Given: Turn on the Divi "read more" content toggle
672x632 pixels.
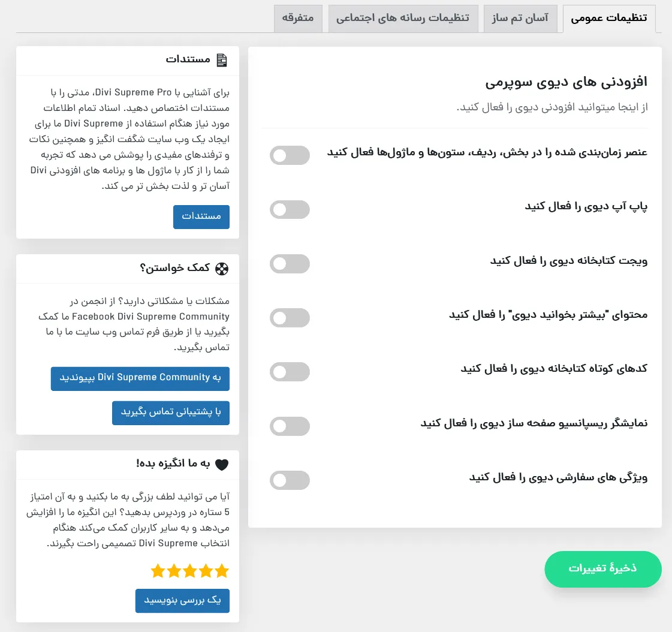Looking at the screenshot, I should click(290, 318).
